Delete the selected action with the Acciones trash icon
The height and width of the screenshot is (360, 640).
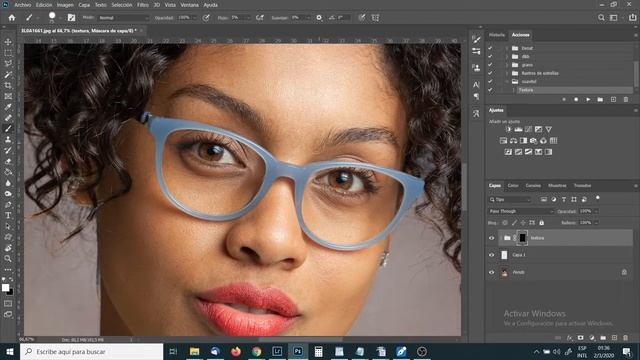(626, 100)
